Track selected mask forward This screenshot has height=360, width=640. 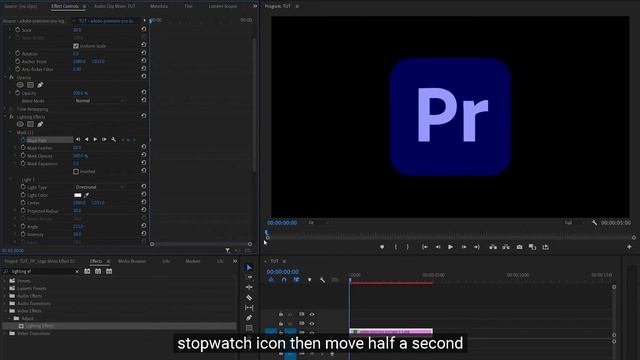pyautogui.click(x=95, y=140)
